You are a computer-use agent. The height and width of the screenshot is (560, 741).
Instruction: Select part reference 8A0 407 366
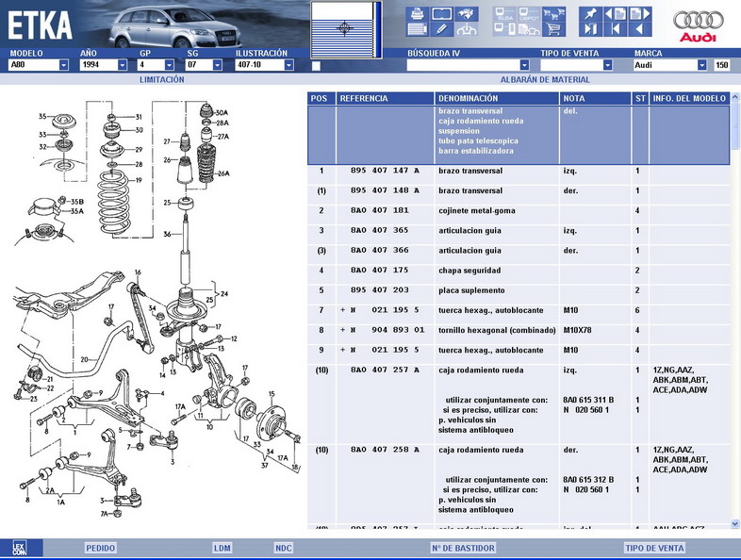(380, 250)
